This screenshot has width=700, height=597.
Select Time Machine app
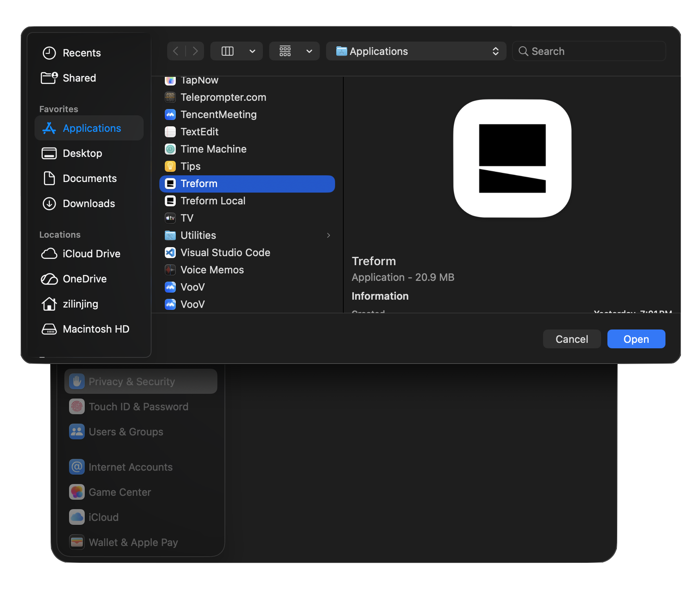tap(247, 149)
